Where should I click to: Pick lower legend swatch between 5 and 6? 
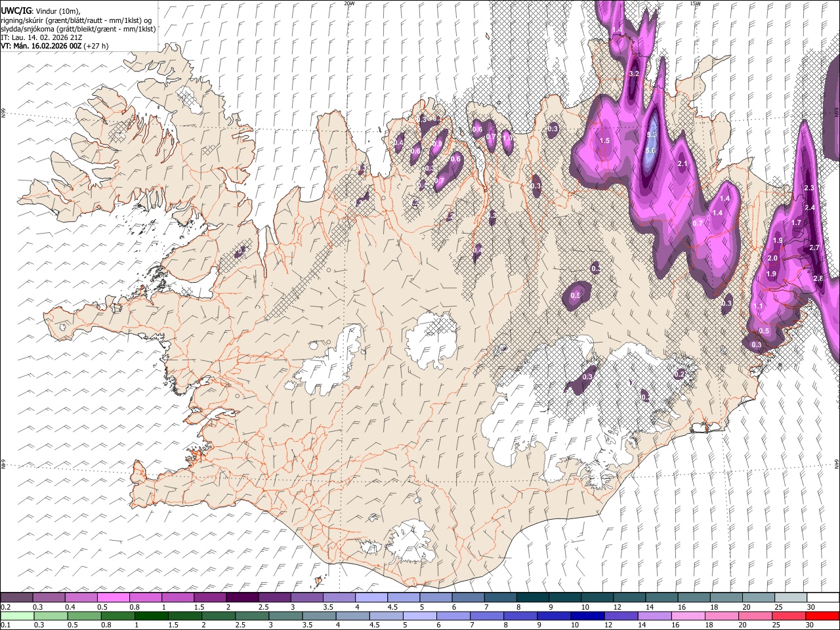pyautogui.click(x=421, y=616)
